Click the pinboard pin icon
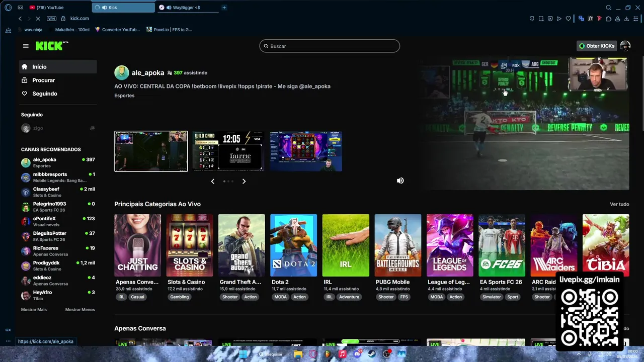Viewport: 644px width, 362px height. [532, 19]
